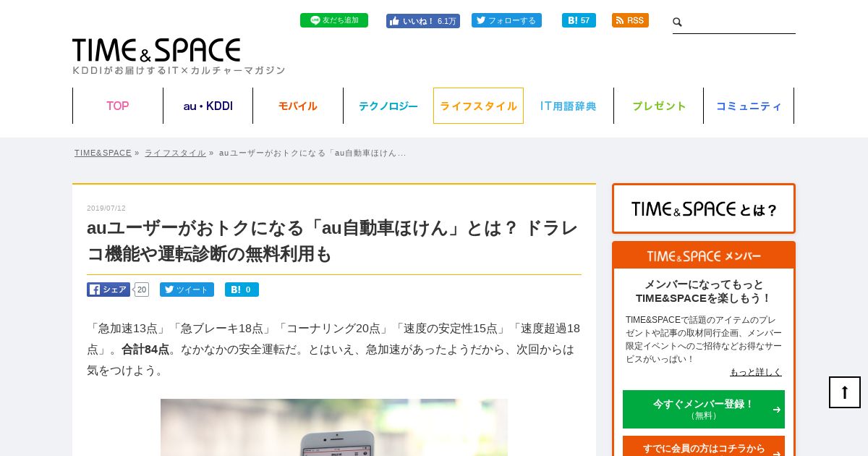Open the IT用語辞典 navigation tab
The width and height of the screenshot is (868, 456).
(569, 106)
